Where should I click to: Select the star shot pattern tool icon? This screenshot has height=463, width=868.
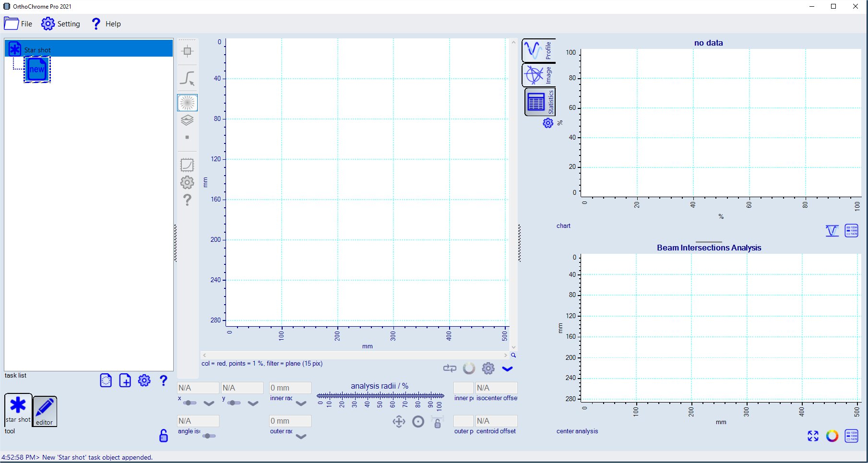pyautogui.click(x=187, y=103)
